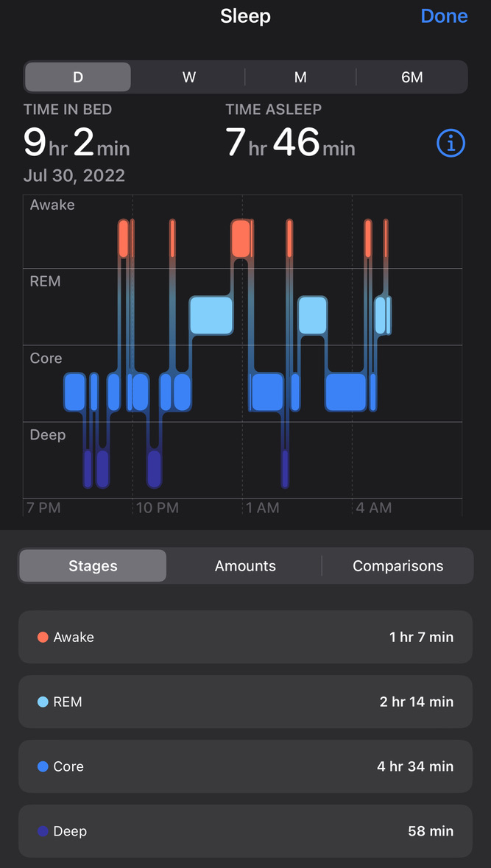491x868 pixels.
Task: Tap the orange Awake legend dot
Action: coord(43,637)
